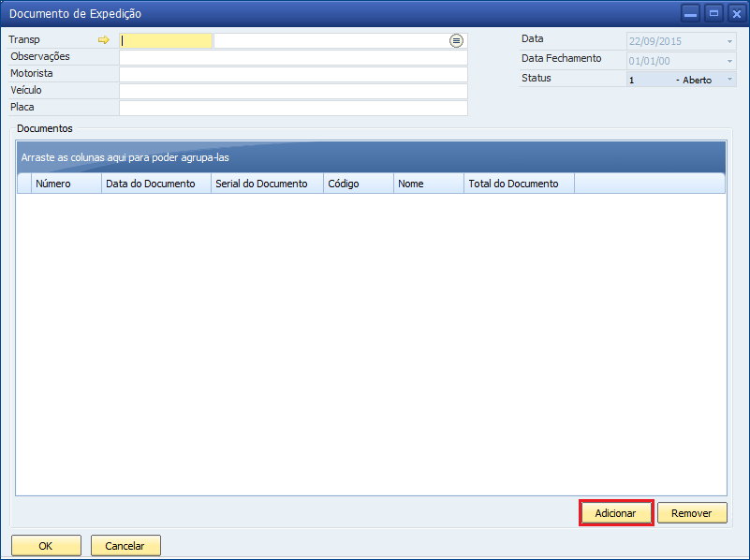The height and width of the screenshot is (560, 750).
Task: Click the grid row selector corner cell
Action: (24, 184)
